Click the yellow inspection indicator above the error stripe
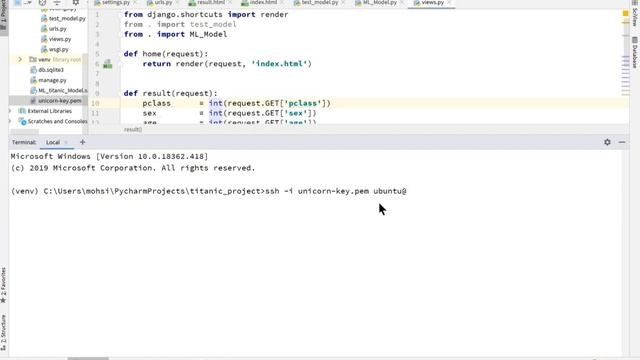 625,14
